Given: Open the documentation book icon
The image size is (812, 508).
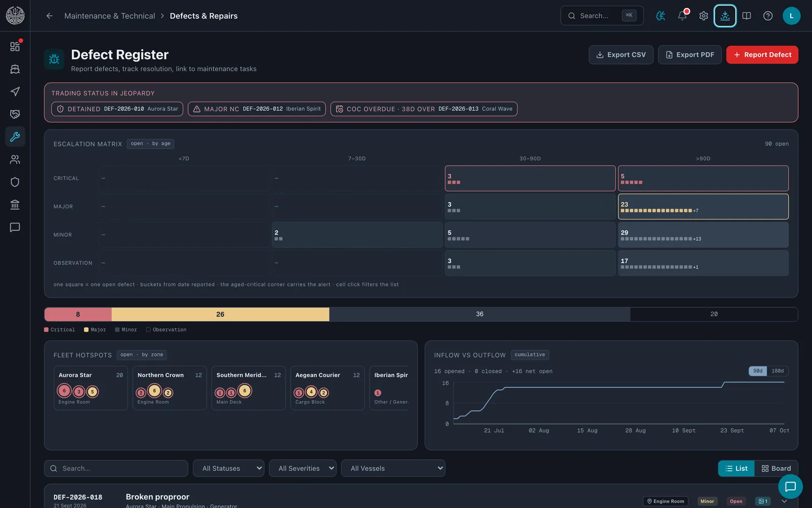Looking at the screenshot, I should [x=747, y=16].
